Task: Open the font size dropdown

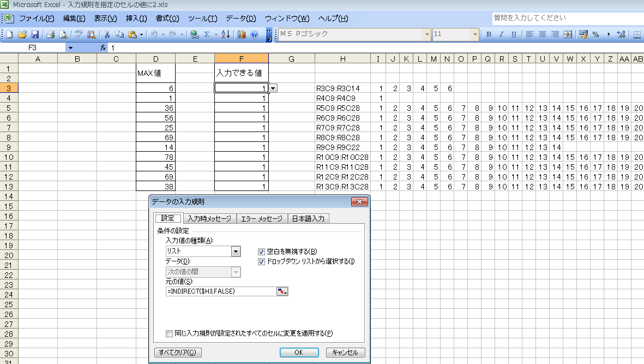Action: click(x=474, y=34)
